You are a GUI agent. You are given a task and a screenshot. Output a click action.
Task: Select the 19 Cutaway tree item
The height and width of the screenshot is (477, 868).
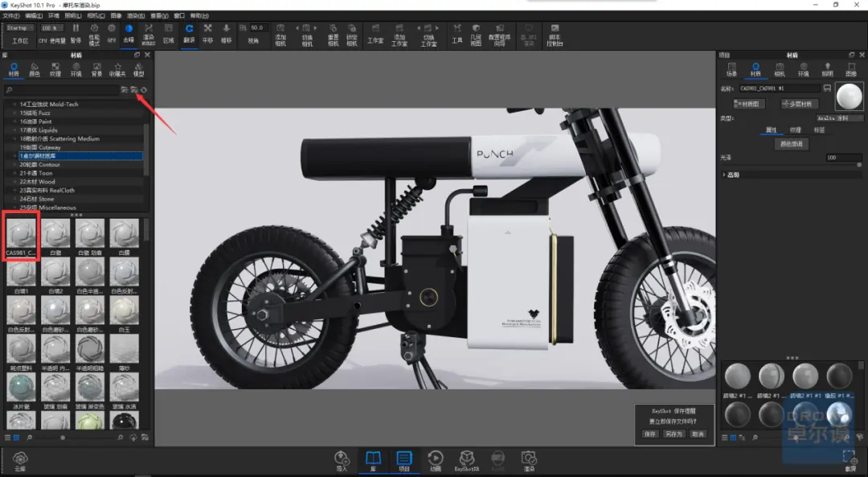40,147
